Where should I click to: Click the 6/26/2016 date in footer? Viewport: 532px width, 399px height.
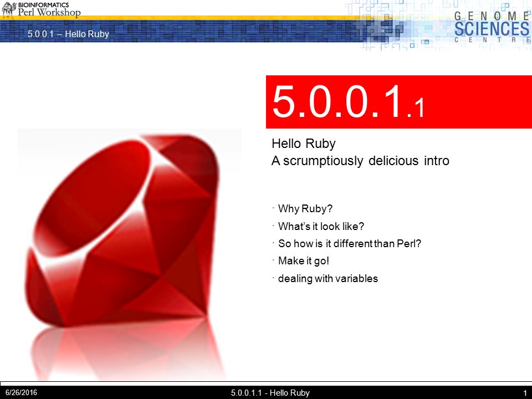point(21,392)
